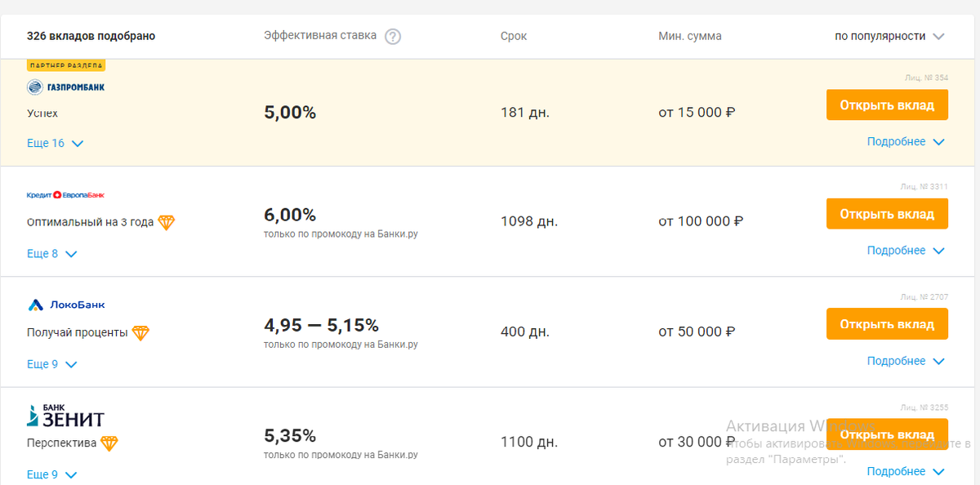Click the 5,00% rate value
The height and width of the screenshot is (485, 980).
click(x=290, y=113)
